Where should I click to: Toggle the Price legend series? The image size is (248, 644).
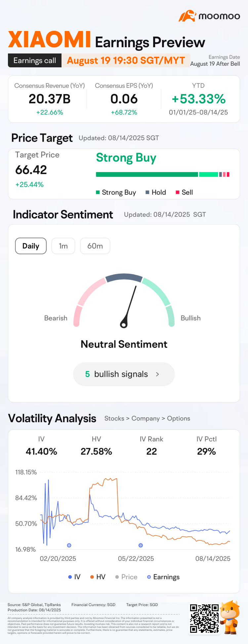(x=126, y=577)
